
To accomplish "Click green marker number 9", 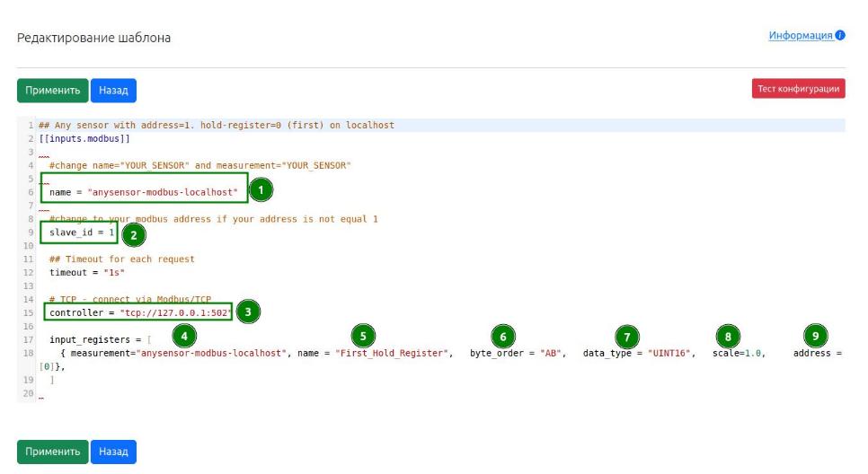I will [x=816, y=337].
